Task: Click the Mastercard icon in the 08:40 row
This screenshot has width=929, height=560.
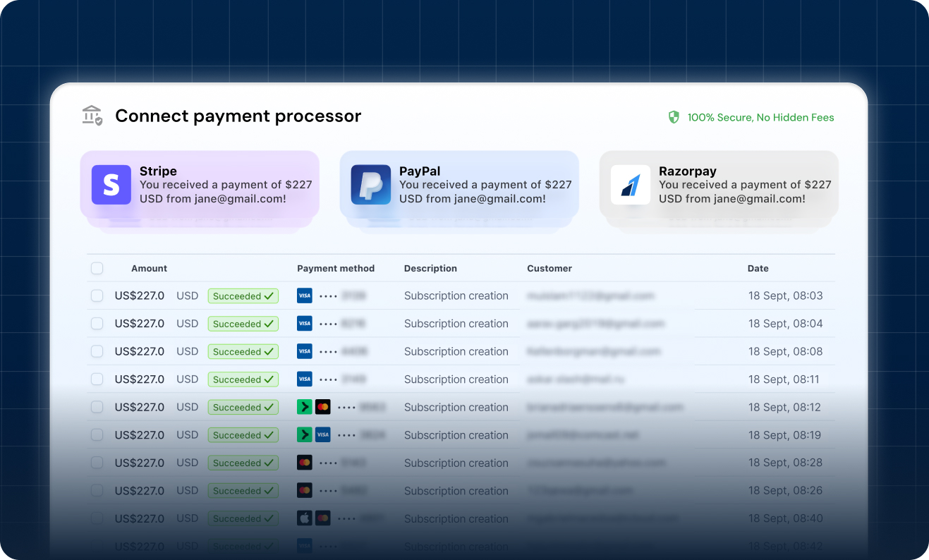Action: (323, 518)
